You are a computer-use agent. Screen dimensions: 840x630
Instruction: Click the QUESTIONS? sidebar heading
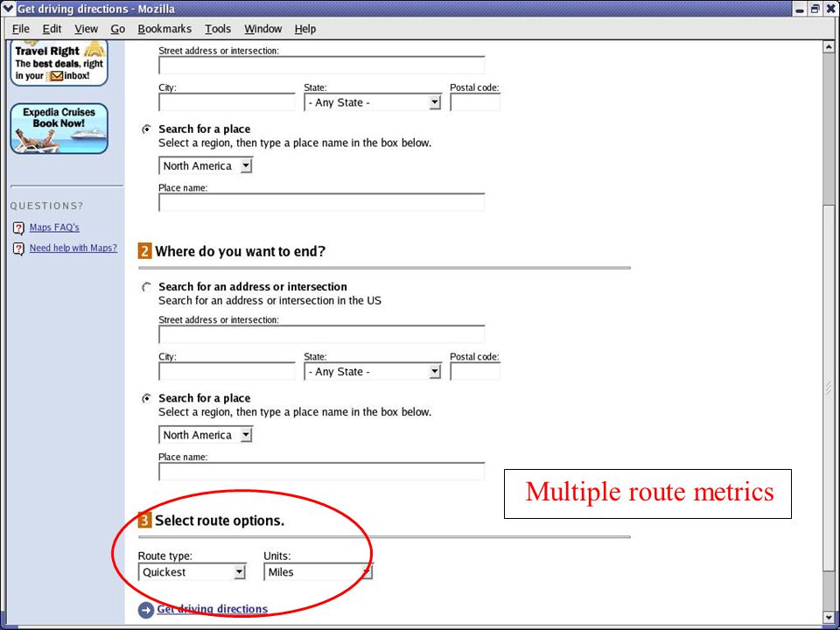pyautogui.click(x=46, y=206)
